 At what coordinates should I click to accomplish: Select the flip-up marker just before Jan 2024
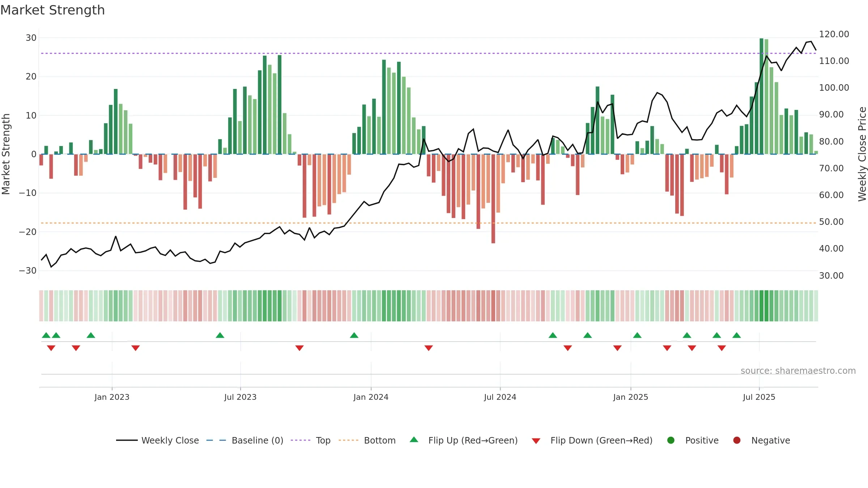[354, 335]
